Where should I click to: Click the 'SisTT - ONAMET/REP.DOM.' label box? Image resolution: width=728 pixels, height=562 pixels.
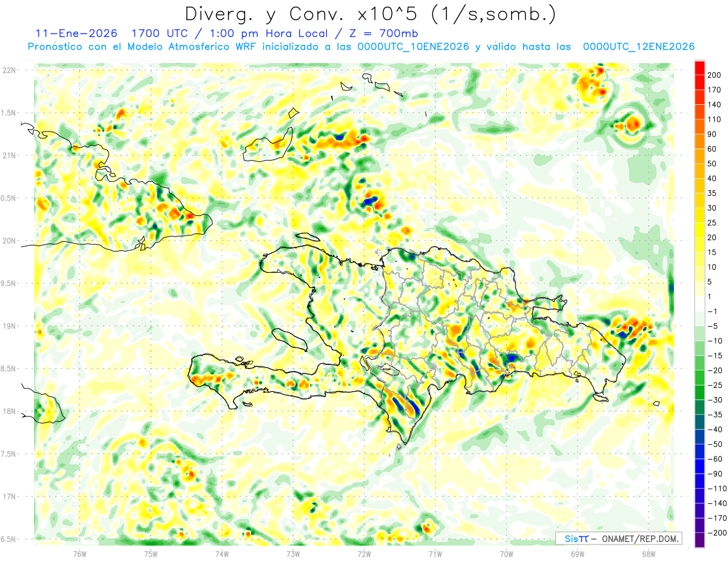[618, 538]
